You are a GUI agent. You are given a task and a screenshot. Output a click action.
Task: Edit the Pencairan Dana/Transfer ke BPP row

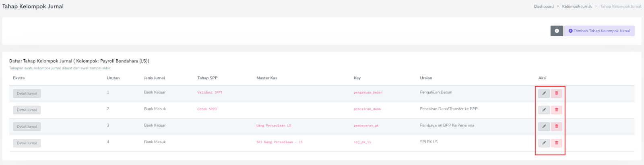(x=544, y=110)
